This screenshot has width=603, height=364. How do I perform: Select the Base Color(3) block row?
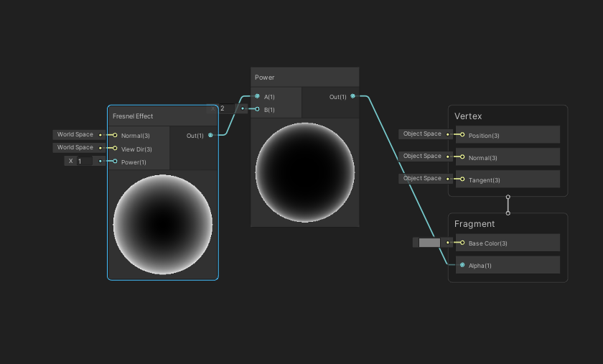pos(508,243)
